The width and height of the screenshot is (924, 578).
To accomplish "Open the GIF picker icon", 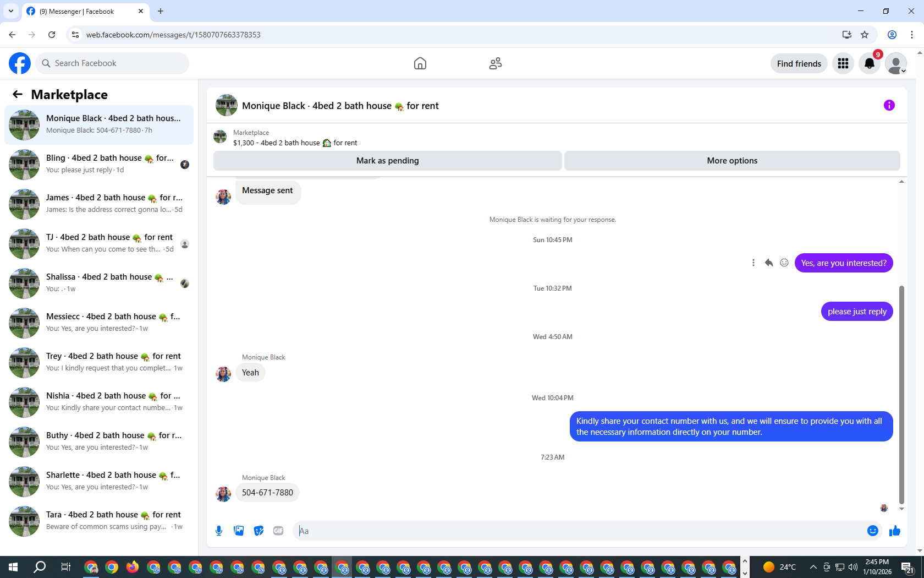I will click(278, 531).
